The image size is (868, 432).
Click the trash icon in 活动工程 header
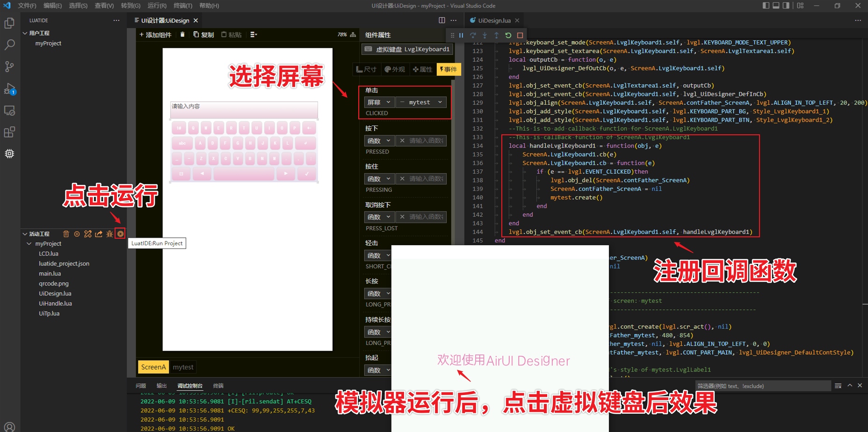click(66, 234)
